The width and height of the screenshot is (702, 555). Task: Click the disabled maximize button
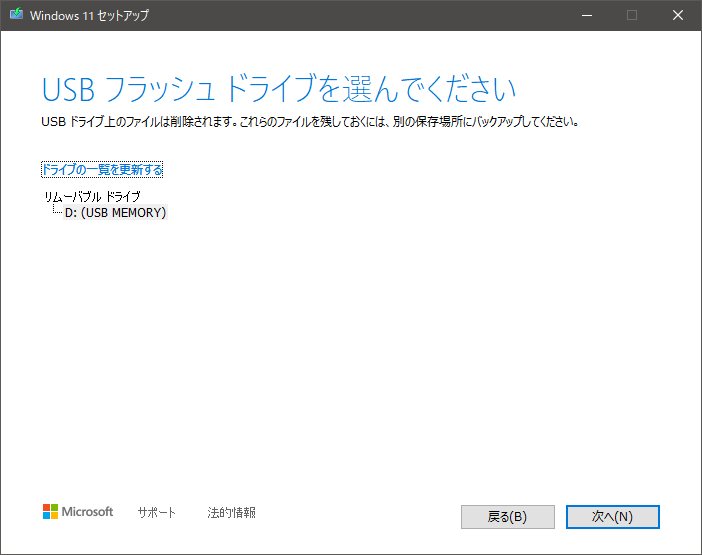point(632,15)
